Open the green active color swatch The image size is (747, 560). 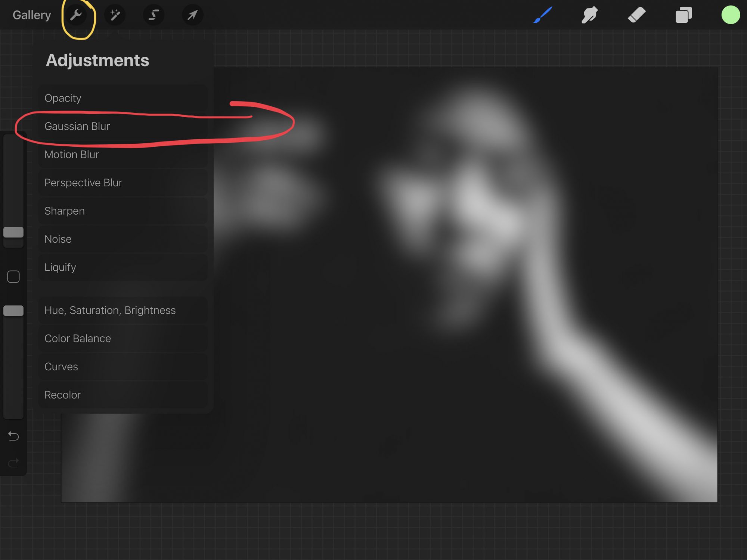731,15
